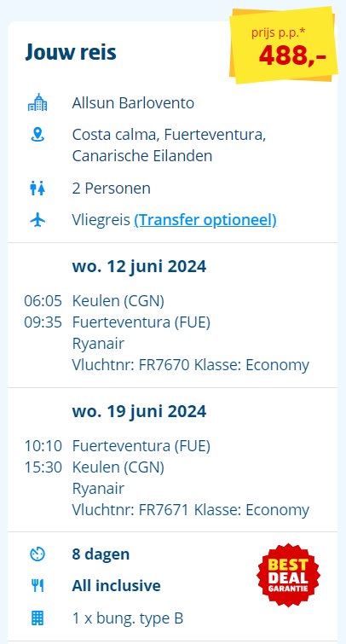Screen dimensions: 346x644
Task: Click the All inclusive label
Action: click(x=116, y=586)
